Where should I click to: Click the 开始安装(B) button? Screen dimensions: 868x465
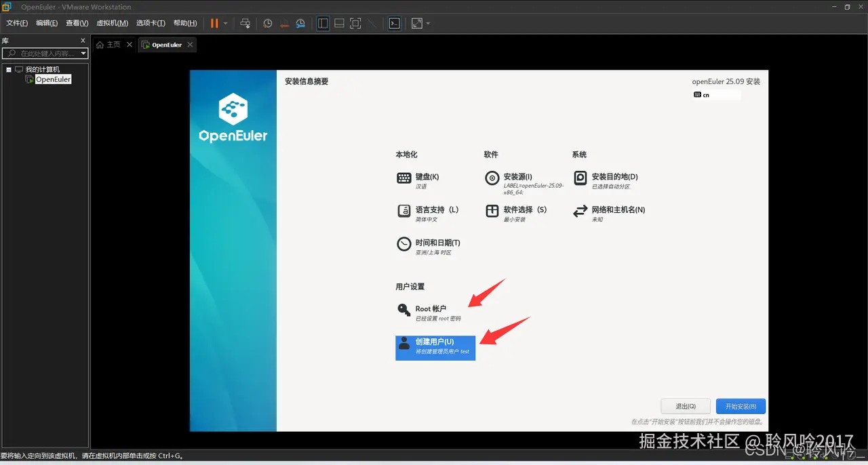click(x=741, y=406)
